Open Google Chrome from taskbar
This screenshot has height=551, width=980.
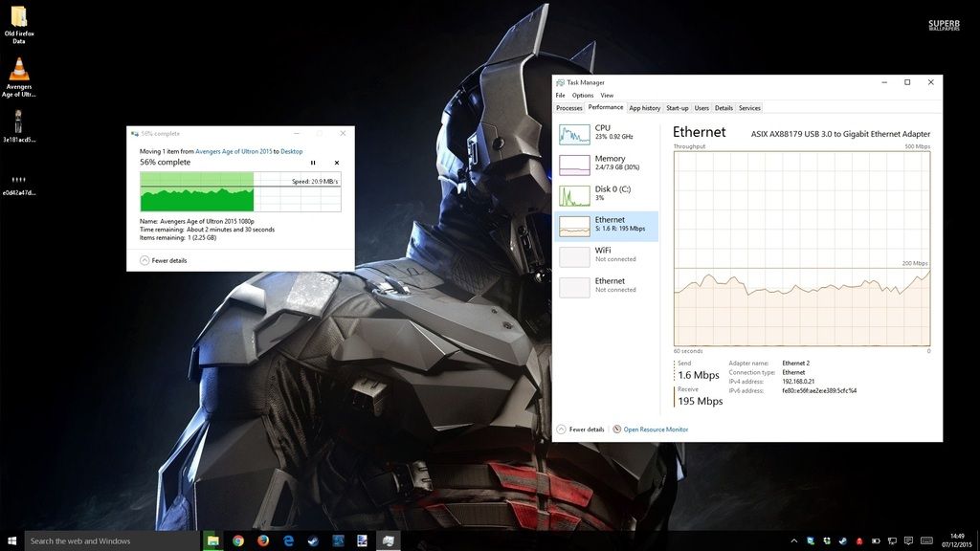pyautogui.click(x=237, y=540)
